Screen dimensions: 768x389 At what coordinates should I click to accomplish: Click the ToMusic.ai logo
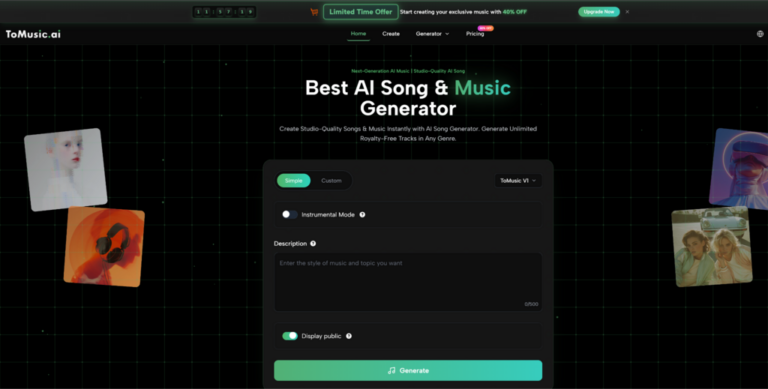(33, 34)
